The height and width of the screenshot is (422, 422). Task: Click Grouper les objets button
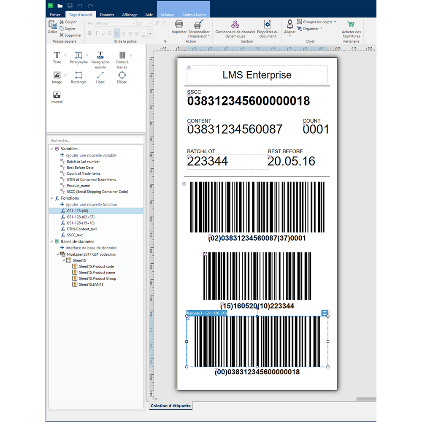317,22
